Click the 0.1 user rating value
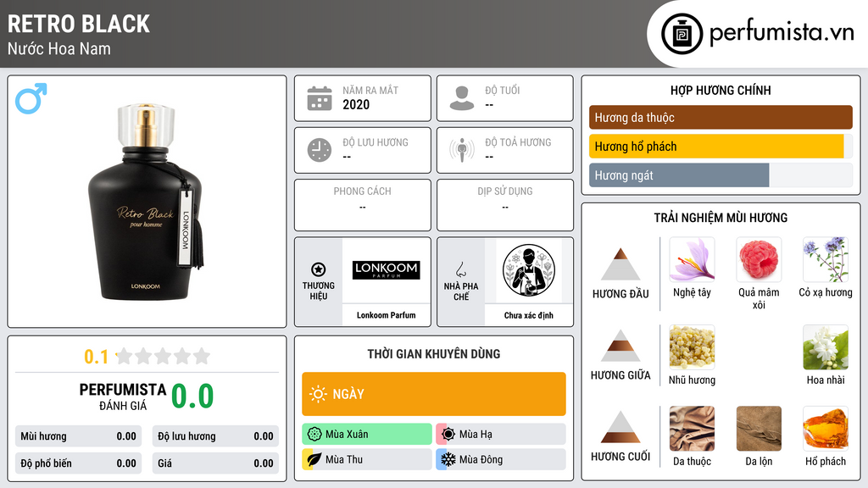 point(97,357)
